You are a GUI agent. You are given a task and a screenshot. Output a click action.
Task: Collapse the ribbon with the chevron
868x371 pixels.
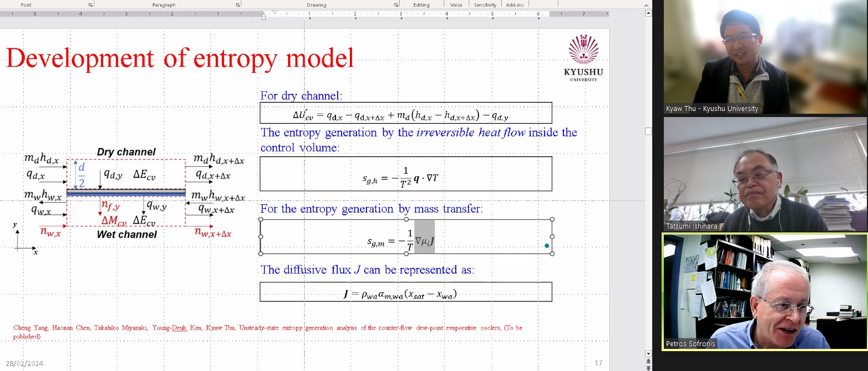[646, 5]
